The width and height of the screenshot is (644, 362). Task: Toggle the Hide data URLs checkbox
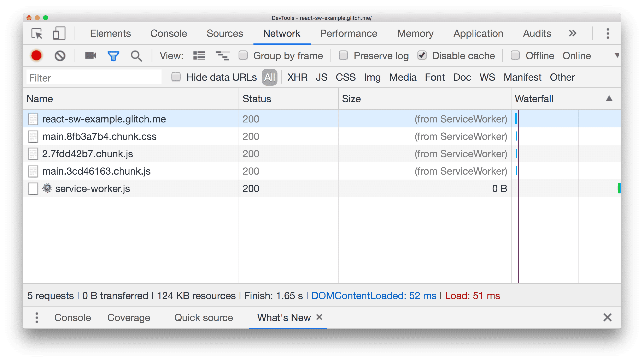[x=176, y=77]
